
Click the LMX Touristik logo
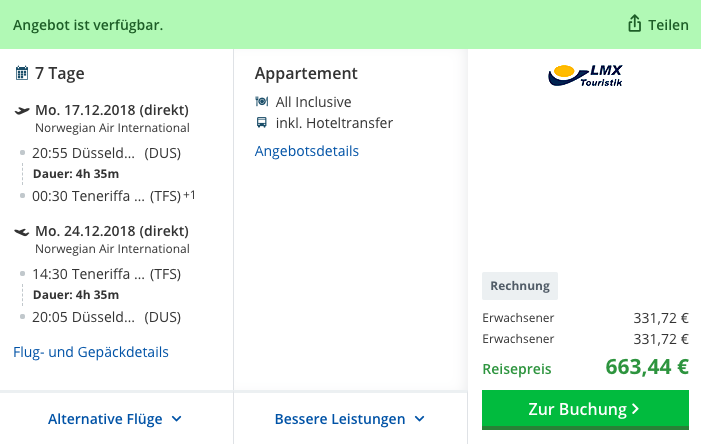coord(585,75)
